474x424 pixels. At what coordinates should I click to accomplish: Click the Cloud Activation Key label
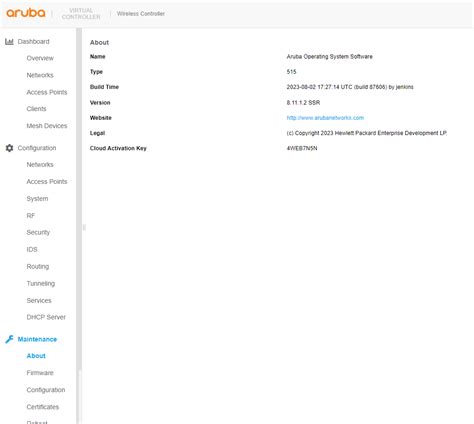pos(118,148)
